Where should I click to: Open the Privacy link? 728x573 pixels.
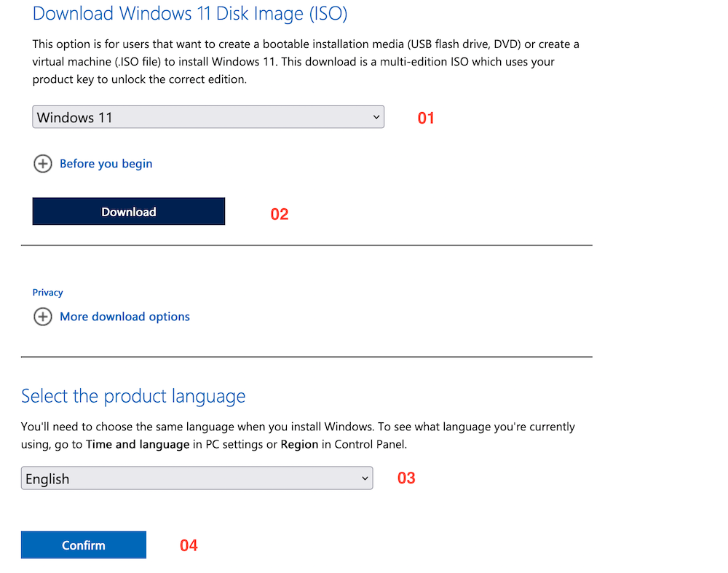[x=47, y=292]
